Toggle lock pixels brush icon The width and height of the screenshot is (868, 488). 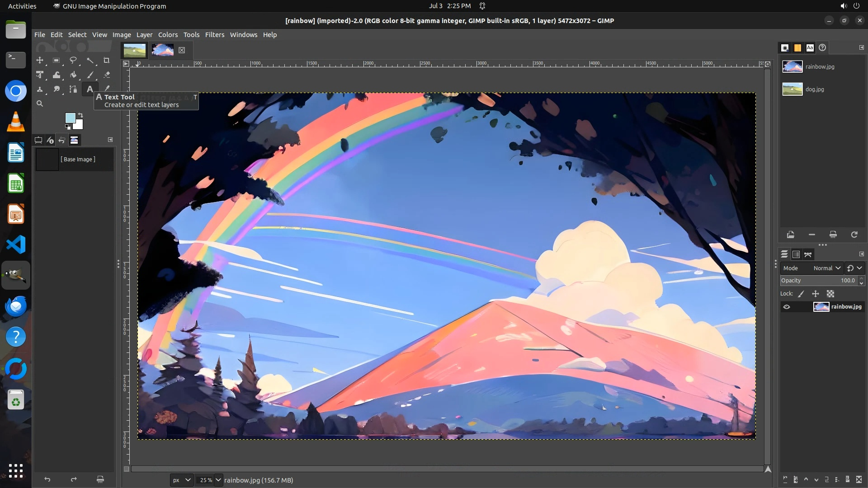point(801,294)
